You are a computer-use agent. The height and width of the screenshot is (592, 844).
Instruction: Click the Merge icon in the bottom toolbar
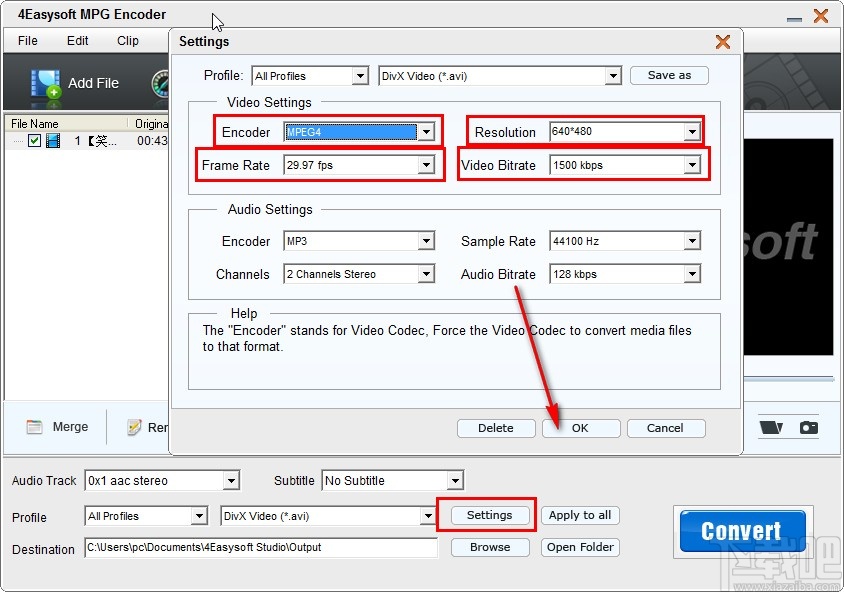pyautogui.click(x=35, y=427)
